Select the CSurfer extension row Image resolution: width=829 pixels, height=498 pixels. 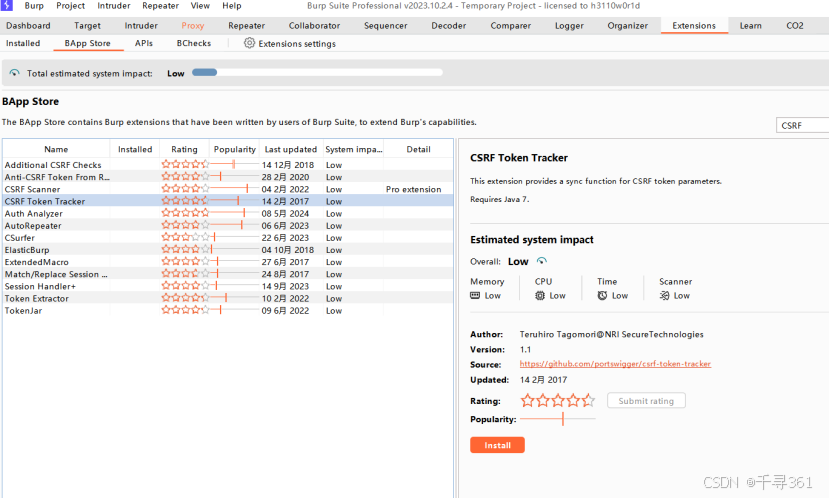coord(228,238)
